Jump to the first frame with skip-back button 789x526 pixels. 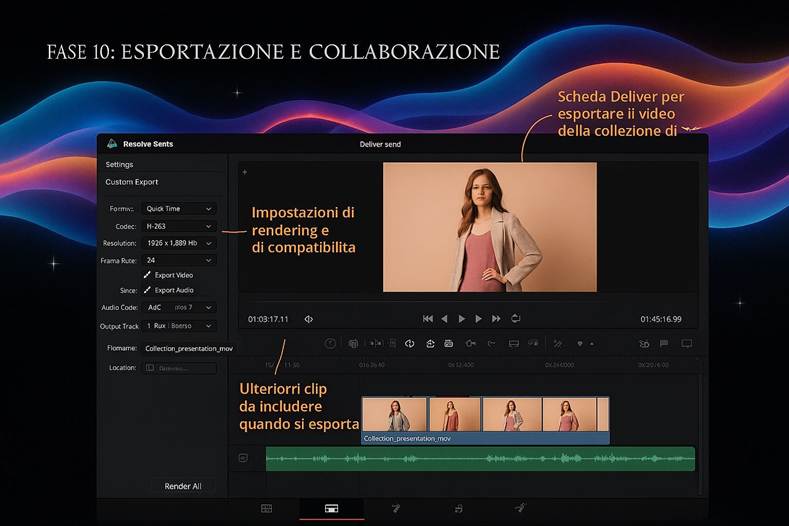[428, 319]
